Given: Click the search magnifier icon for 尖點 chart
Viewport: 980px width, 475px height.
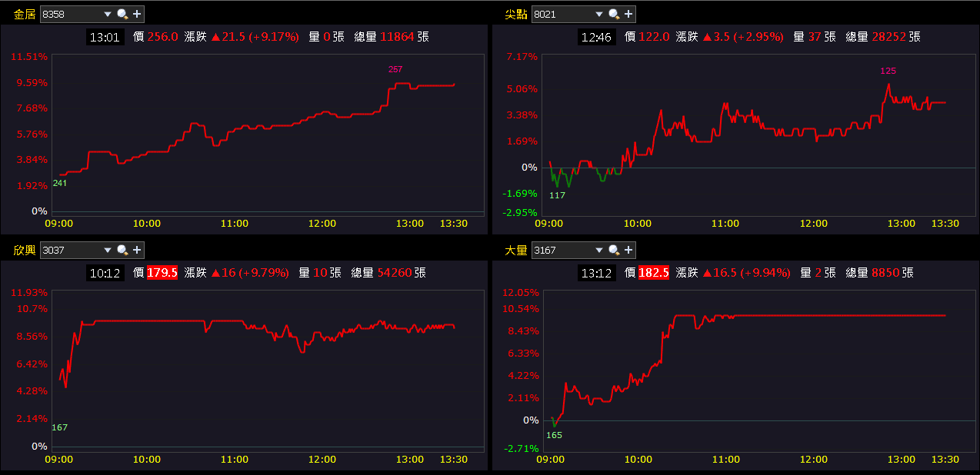Looking at the screenshot, I should point(613,14).
